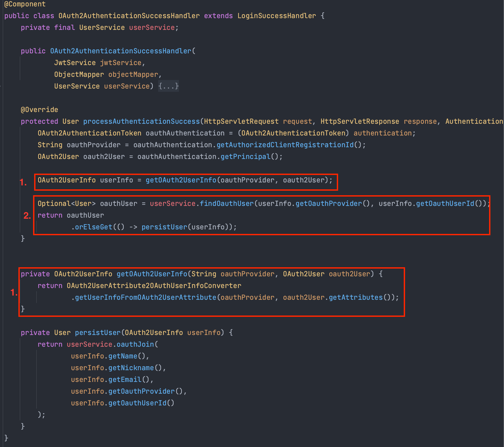Click getOAuth2UserInfo call in userInfo assignment
The width and height of the screenshot is (504, 447).
pos(181,180)
